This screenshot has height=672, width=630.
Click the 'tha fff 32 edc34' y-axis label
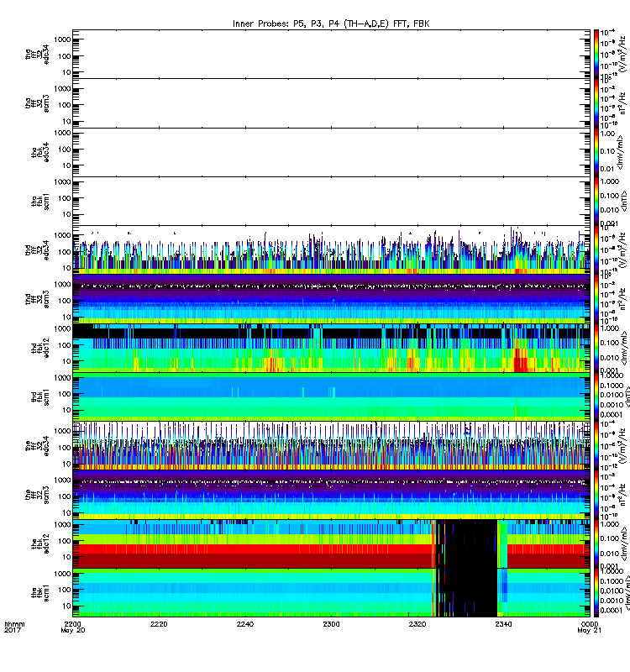pyautogui.click(x=37, y=55)
